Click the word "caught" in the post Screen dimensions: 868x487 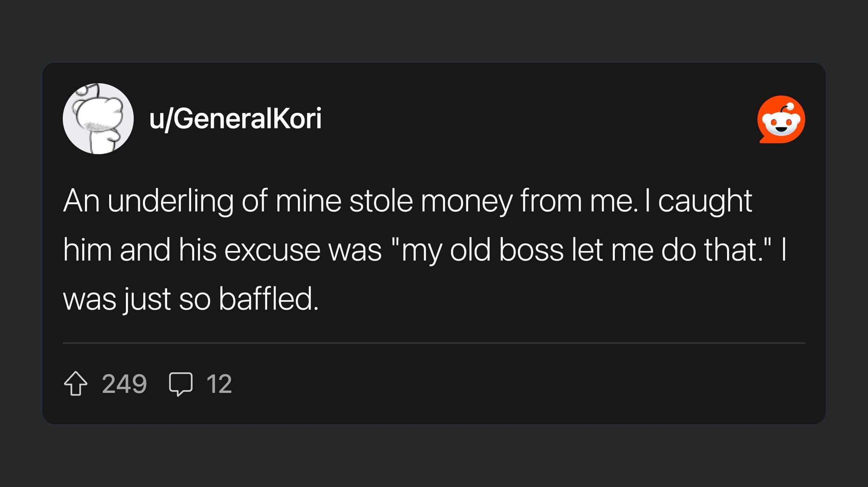pos(705,201)
